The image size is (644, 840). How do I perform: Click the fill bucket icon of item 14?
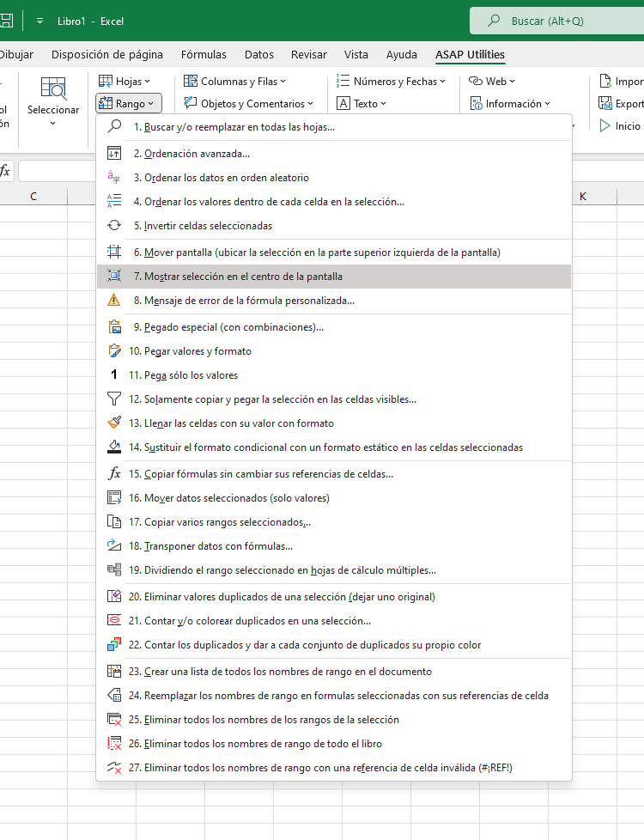114,447
